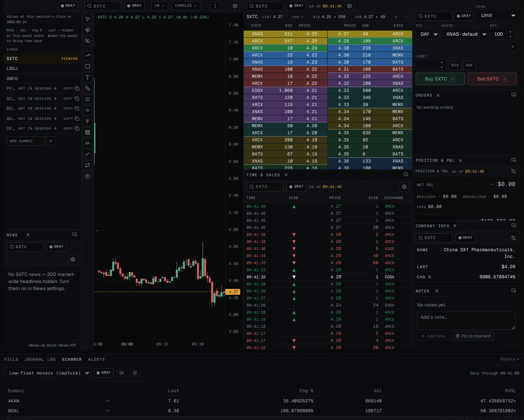The height and width of the screenshot is (420, 524).
Task: Switch to the SCANNER tab
Action: (x=72, y=359)
